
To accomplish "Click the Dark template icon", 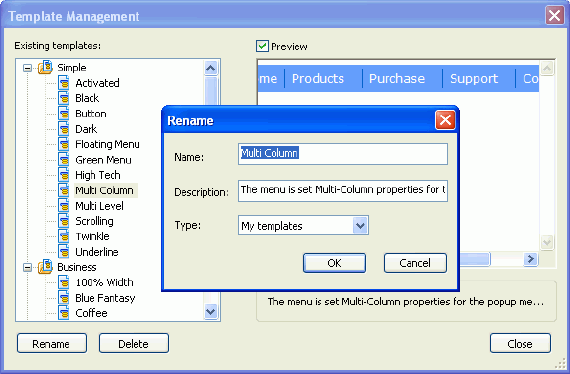I will (64, 129).
